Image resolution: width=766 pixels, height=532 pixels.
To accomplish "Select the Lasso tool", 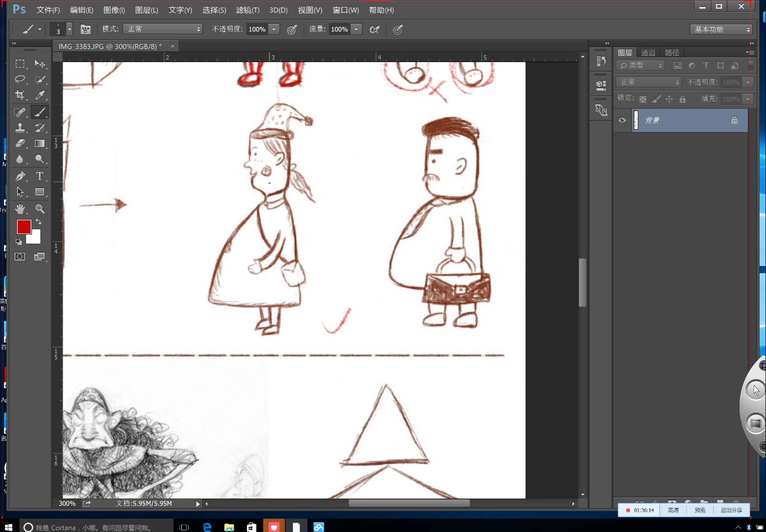I will coord(20,79).
